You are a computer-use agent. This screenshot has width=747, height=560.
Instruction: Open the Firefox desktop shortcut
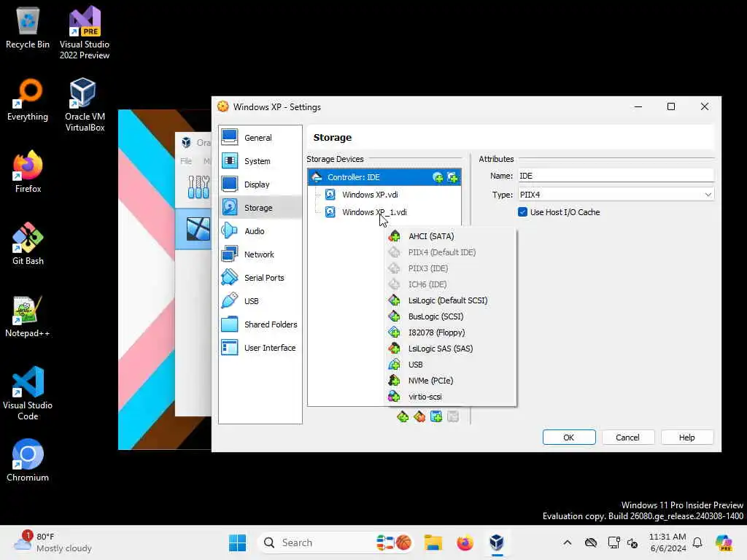pyautogui.click(x=28, y=171)
